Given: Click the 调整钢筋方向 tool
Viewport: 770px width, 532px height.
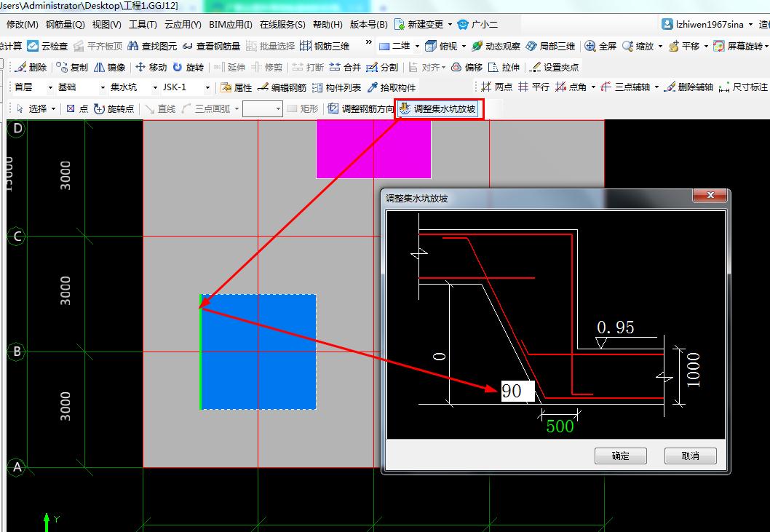Looking at the screenshot, I should [x=361, y=108].
